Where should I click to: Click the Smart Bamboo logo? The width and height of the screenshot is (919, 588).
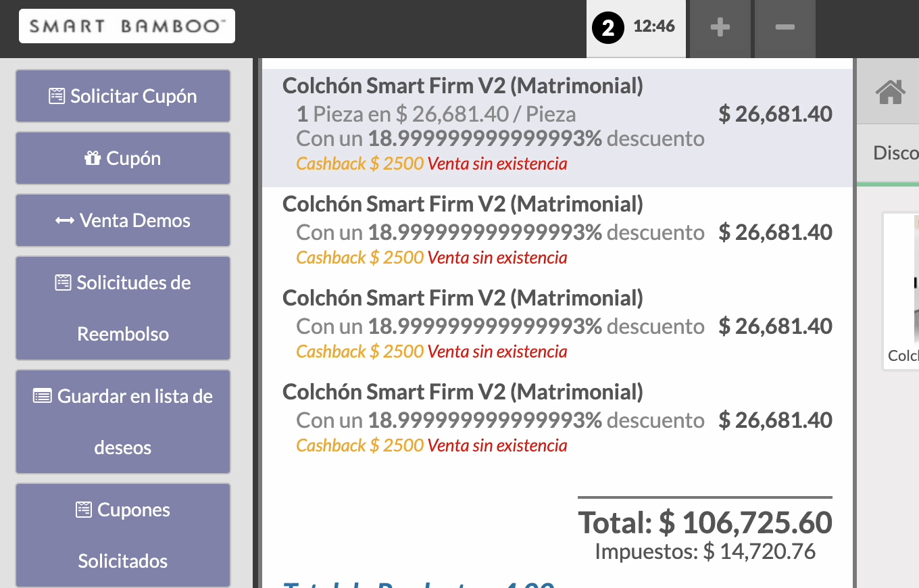click(x=127, y=26)
